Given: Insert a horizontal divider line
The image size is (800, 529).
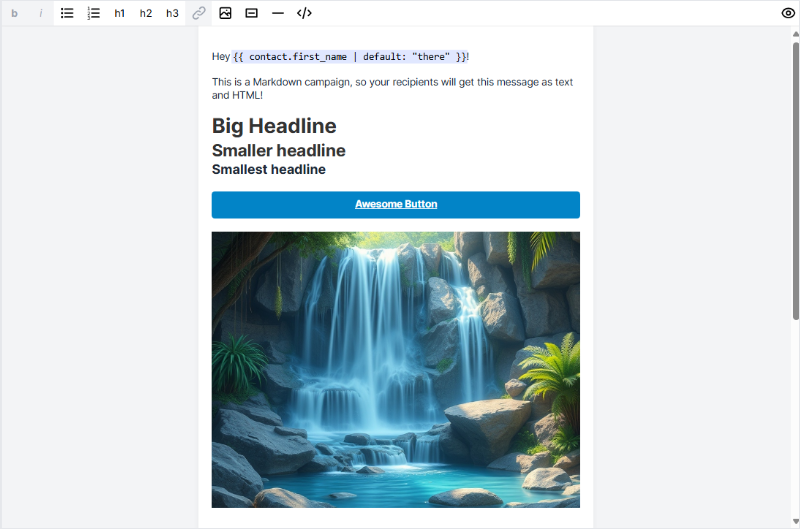Looking at the screenshot, I should tap(278, 13).
